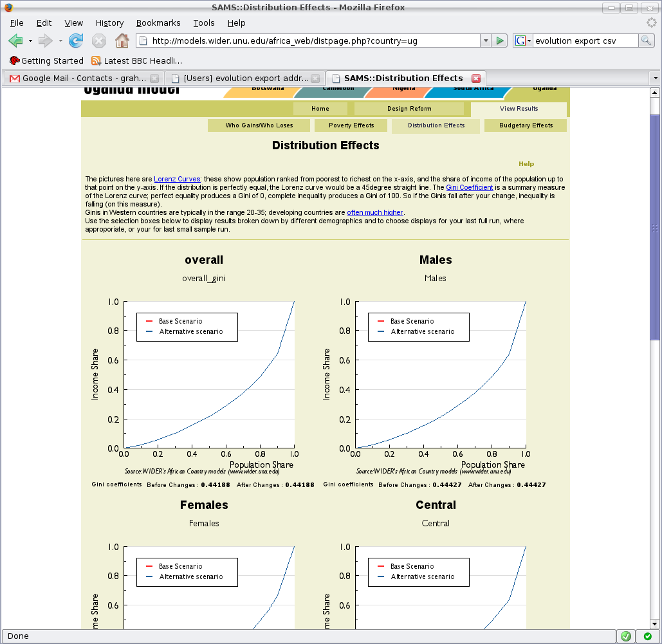The width and height of the screenshot is (662, 644).
Task: Open the Lorenz Curves link
Action: point(178,179)
